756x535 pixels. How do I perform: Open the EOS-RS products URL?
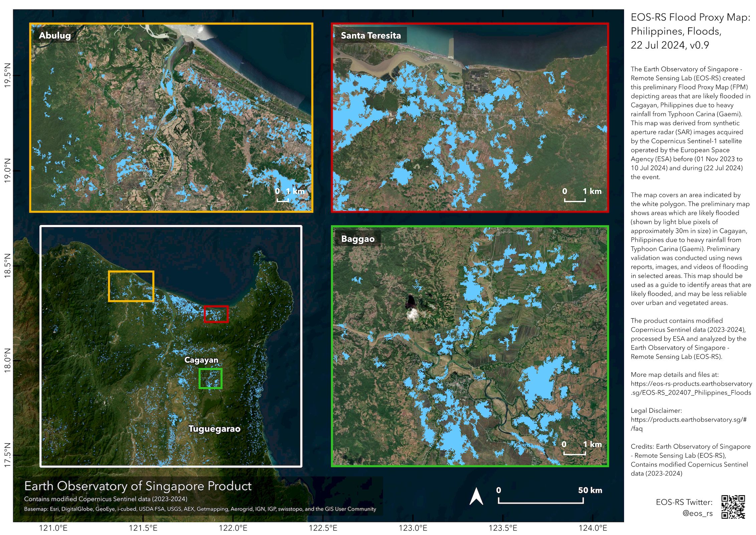point(690,389)
